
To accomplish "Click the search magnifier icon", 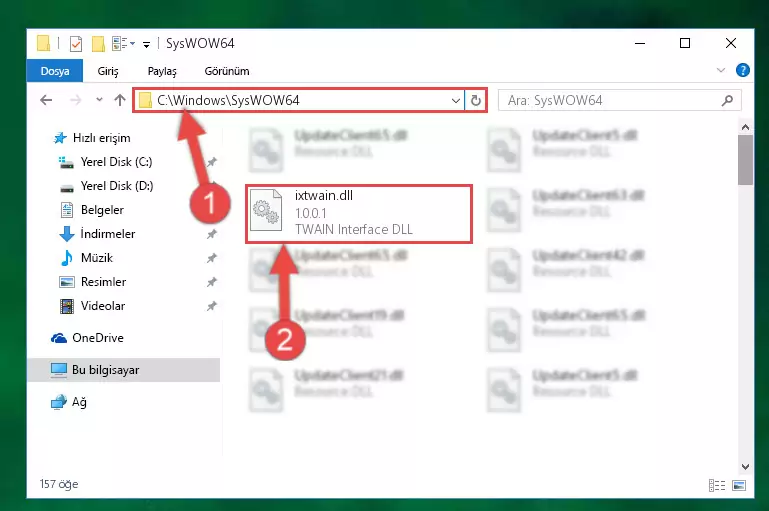I will click(727, 101).
